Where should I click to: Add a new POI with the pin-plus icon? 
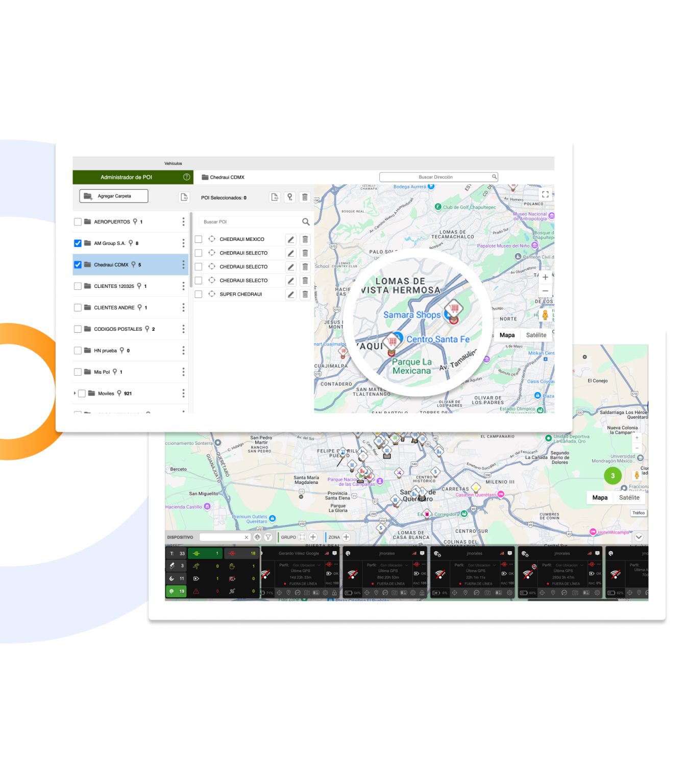pos(290,197)
